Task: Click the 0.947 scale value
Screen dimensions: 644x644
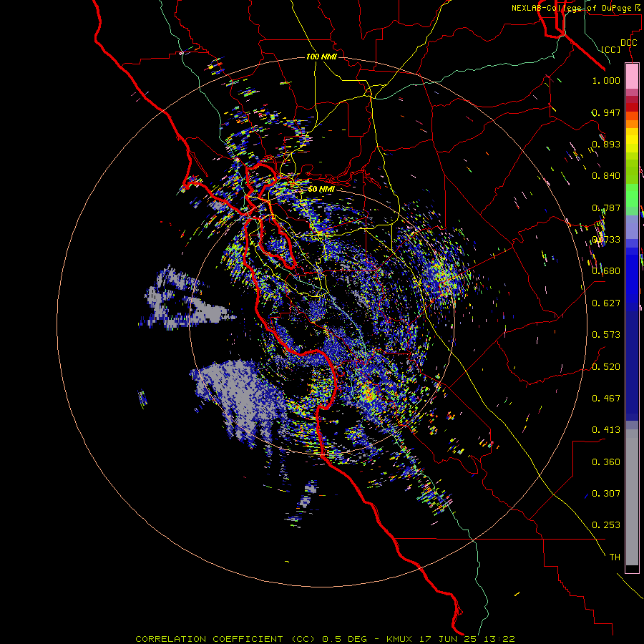Action: tap(606, 112)
